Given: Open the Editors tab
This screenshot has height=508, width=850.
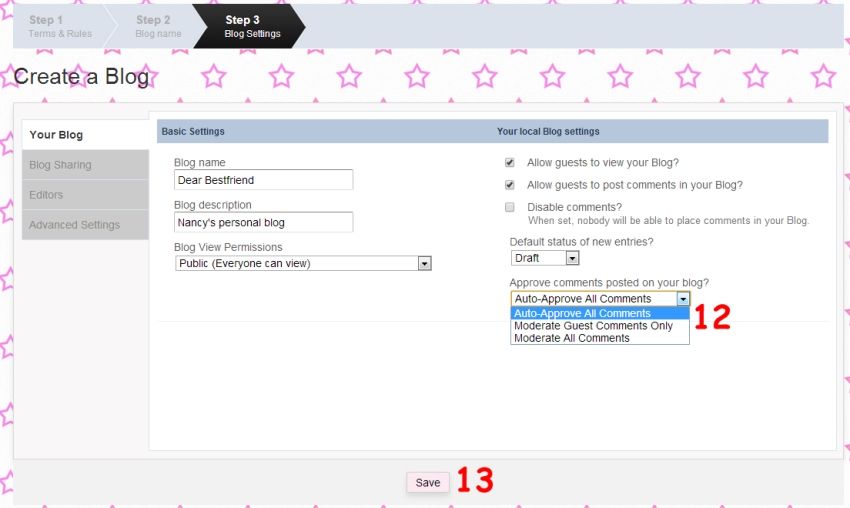Looking at the screenshot, I should point(85,195).
